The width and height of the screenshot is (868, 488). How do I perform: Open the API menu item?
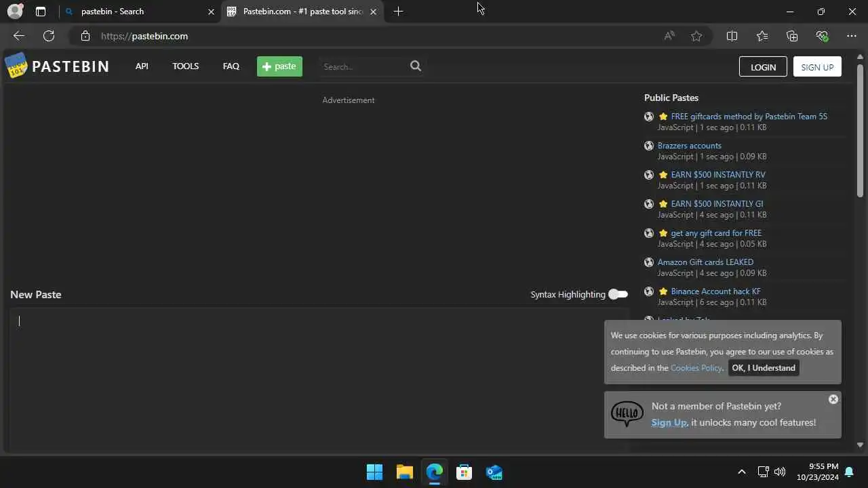(x=142, y=66)
